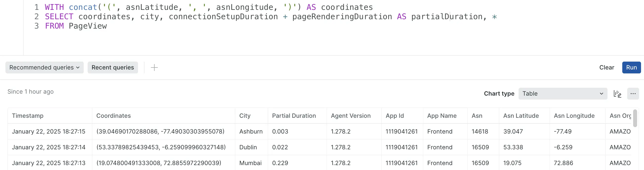Select the Ashburn city cell

[x=251, y=131]
